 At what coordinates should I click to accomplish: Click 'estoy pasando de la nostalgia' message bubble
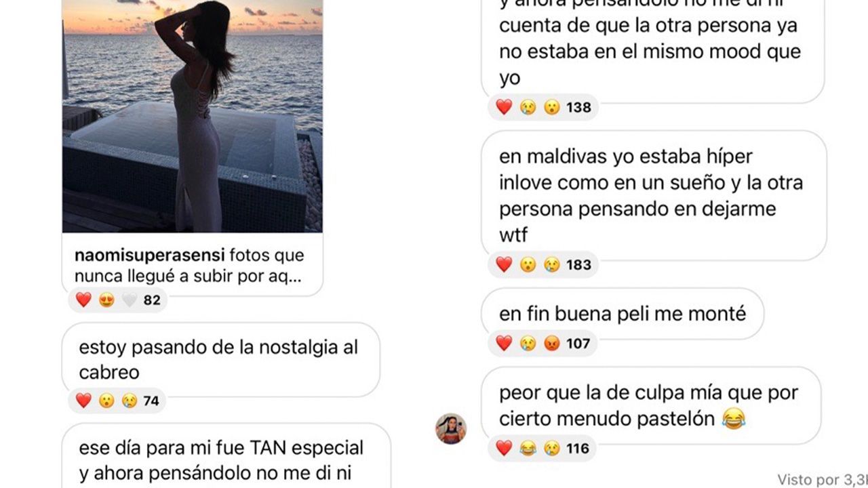pos(221,360)
